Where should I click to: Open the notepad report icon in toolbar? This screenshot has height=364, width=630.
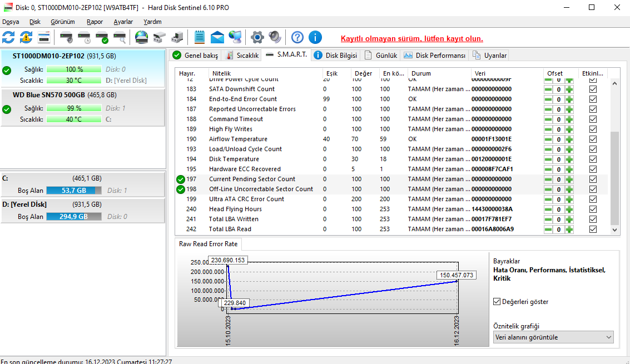[x=200, y=37]
